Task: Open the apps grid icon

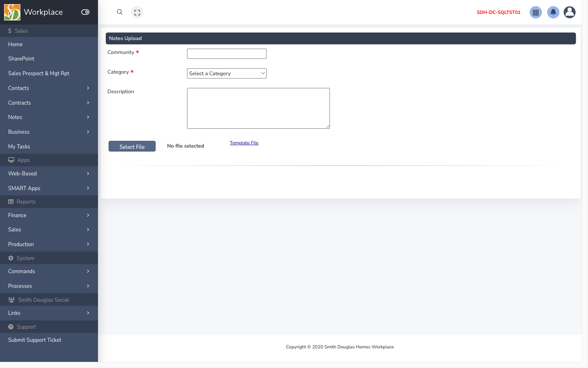Action: tap(536, 12)
